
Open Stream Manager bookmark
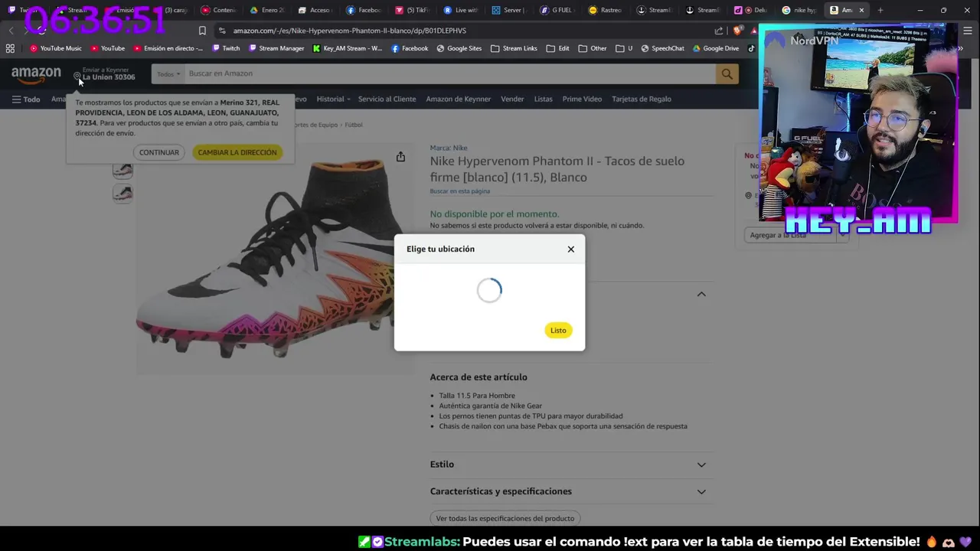pos(276,48)
